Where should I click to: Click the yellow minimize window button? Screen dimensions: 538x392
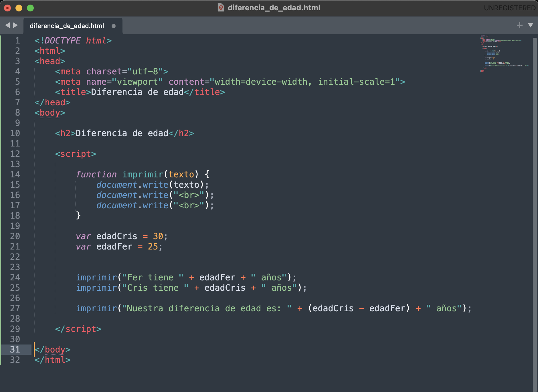click(19, 8)
